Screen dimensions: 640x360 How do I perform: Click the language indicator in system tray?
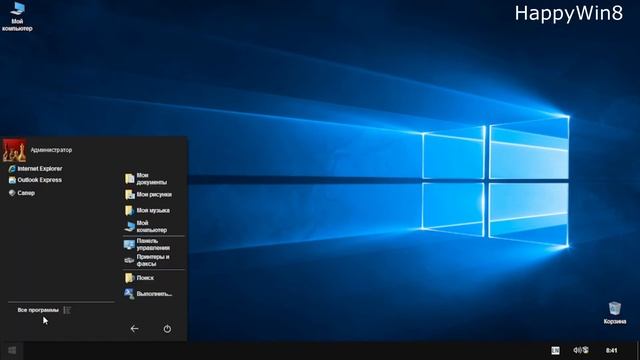[x=556, y=350]
